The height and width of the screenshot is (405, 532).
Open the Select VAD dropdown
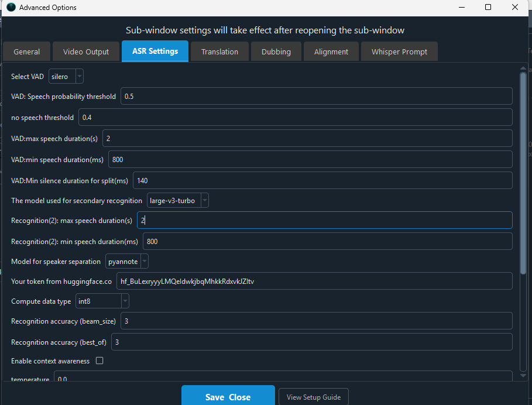66,76
